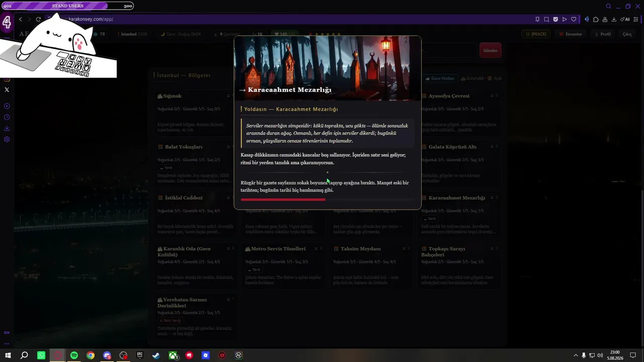This screenshot has height=362, width=644.
Task: Click the heart icon in browser toolbar
Action: [573, 19]
